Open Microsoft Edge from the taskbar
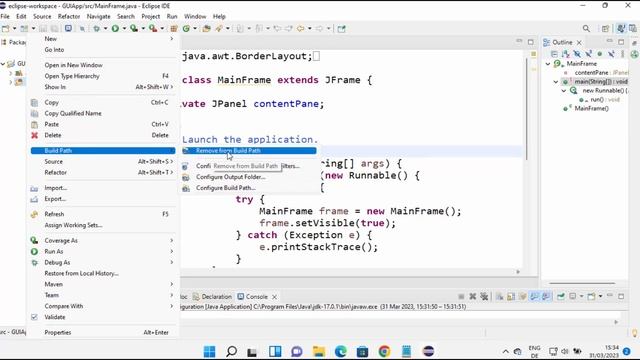640x360 pixels. point(340,351)
